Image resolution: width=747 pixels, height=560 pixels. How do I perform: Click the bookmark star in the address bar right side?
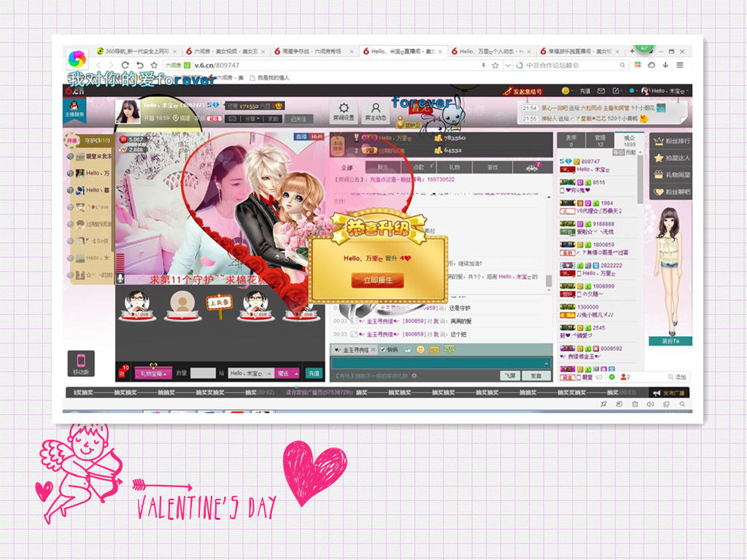pyautogui.click(x=495, y=65)
